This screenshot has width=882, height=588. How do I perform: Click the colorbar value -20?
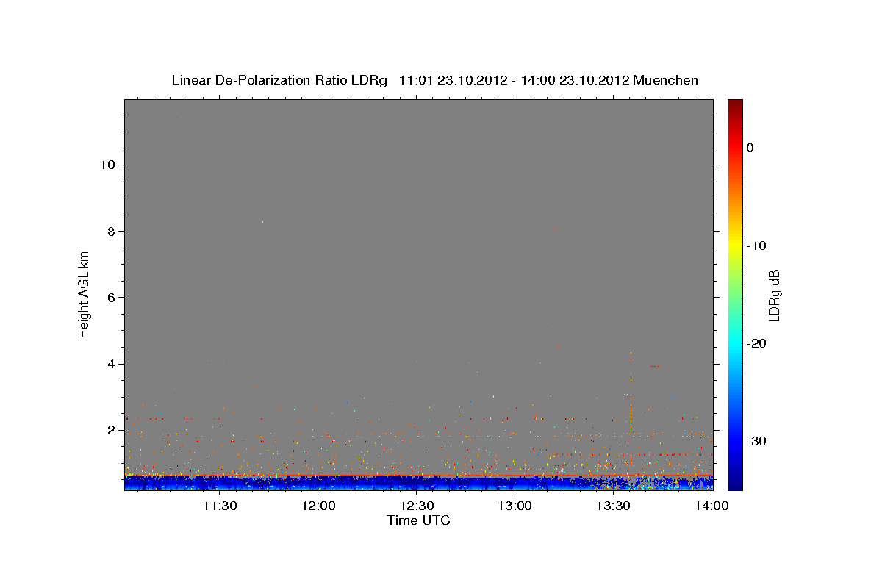click(x=756, y=343)
